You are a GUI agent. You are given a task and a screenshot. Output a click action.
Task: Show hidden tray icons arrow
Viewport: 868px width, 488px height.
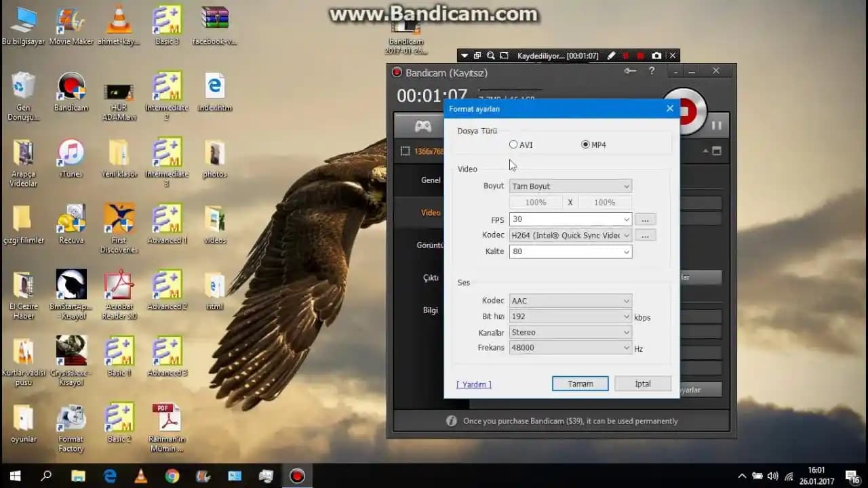(x=742, y=476)
